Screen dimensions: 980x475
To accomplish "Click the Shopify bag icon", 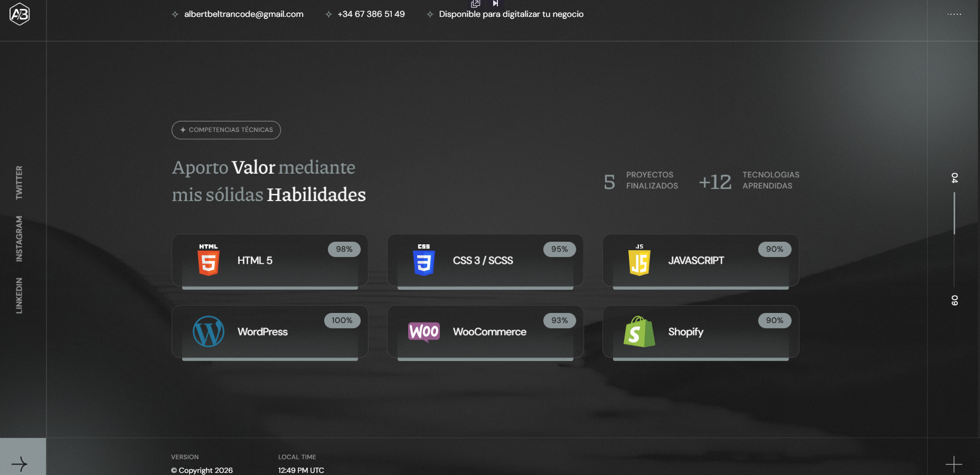I will pos(639,331).
